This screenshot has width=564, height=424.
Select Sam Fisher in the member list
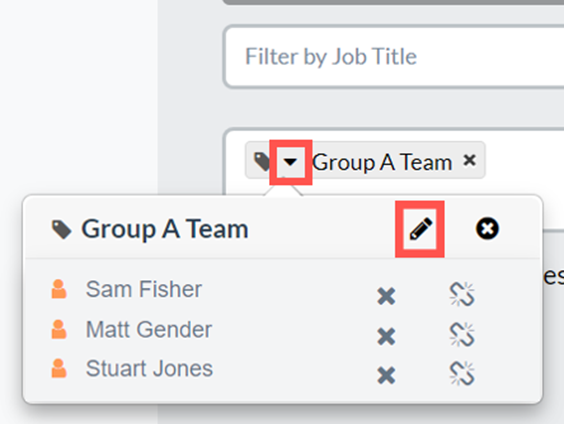coord(144,289)
